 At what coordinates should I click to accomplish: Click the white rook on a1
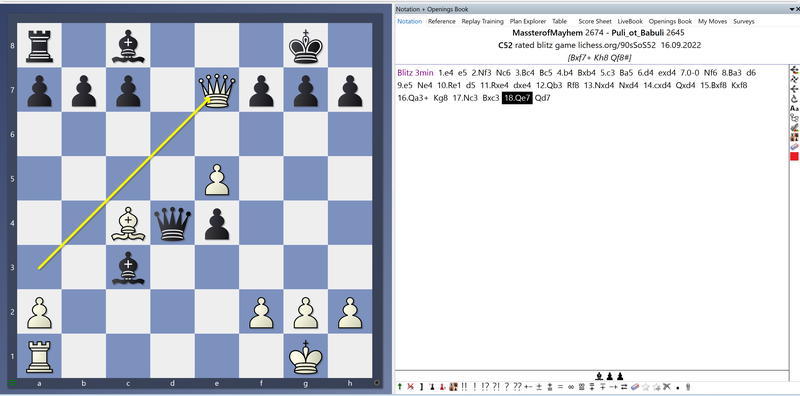click(39, 356)
